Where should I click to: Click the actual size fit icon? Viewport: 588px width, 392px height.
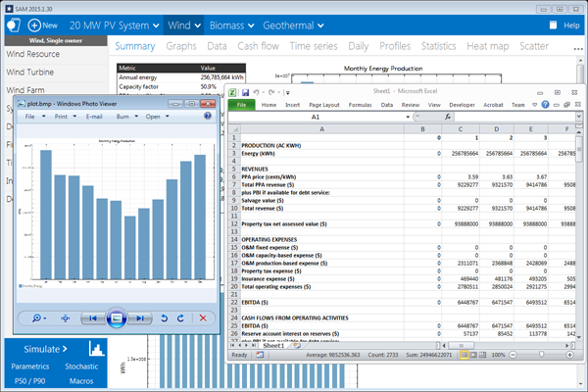(66, 318)
